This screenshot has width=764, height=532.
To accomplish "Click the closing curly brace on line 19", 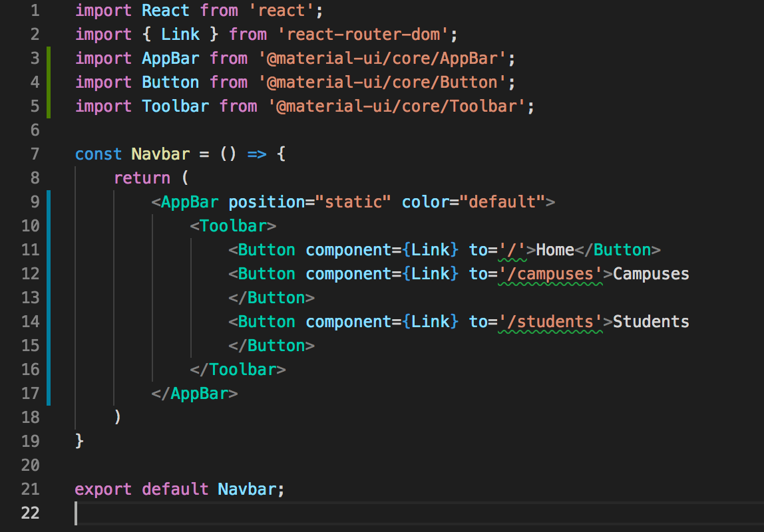I will 79,441.
